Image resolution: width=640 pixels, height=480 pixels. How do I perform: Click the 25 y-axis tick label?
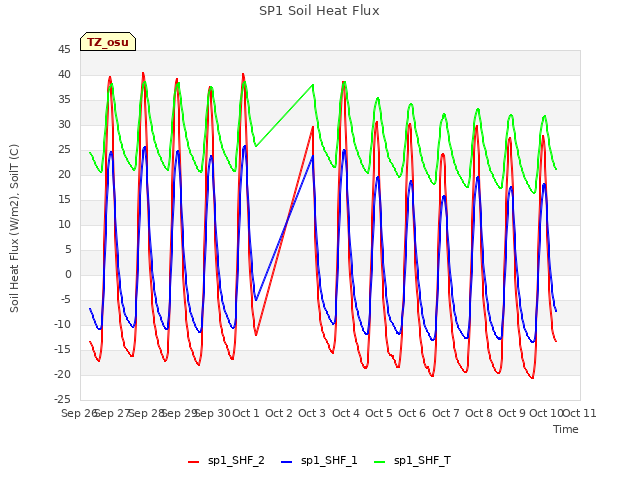pos(64,150)
